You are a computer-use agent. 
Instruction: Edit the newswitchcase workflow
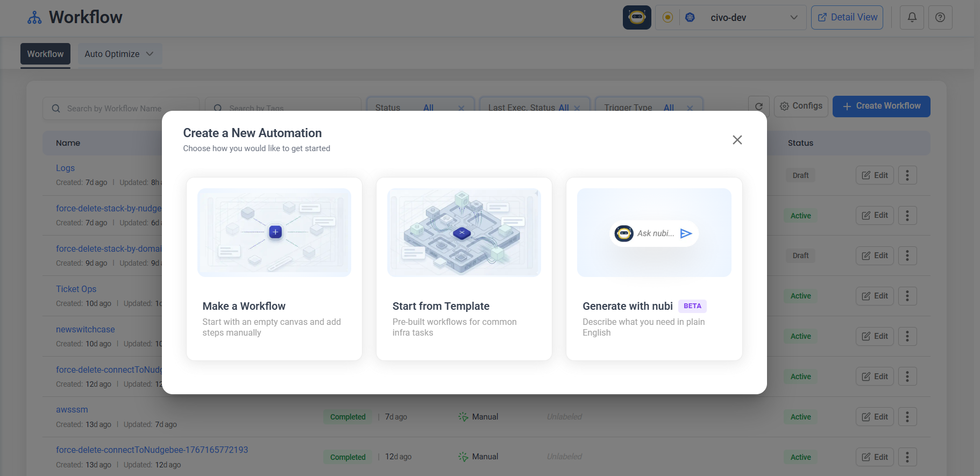(x=875, y=337)
